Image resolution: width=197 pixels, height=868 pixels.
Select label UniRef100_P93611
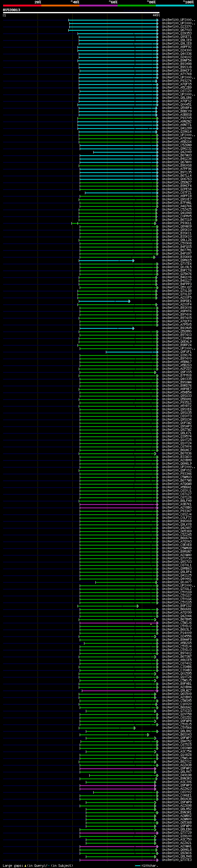pos(176,223)
